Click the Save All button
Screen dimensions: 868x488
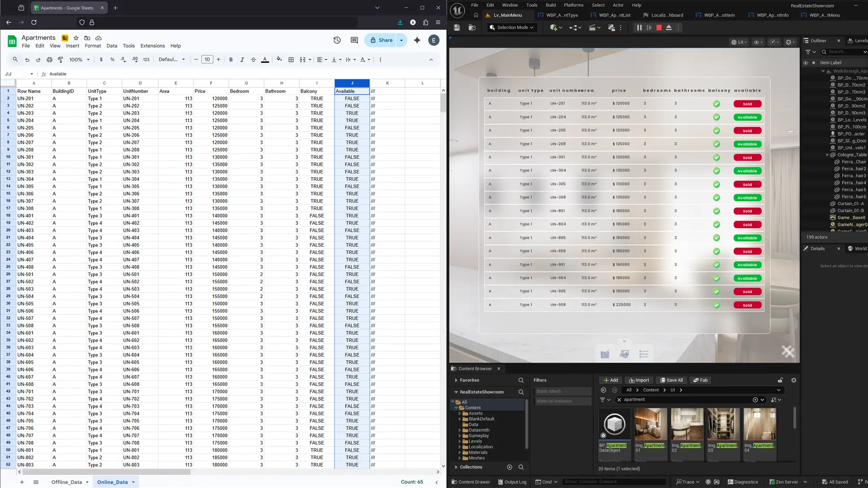tap(671, 380)
